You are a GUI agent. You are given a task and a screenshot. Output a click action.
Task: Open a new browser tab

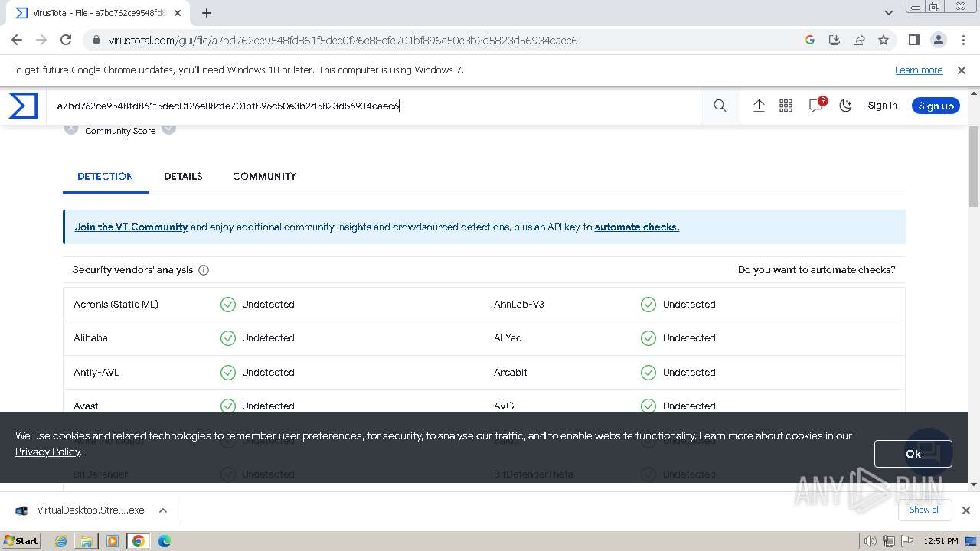pos(207,13)
